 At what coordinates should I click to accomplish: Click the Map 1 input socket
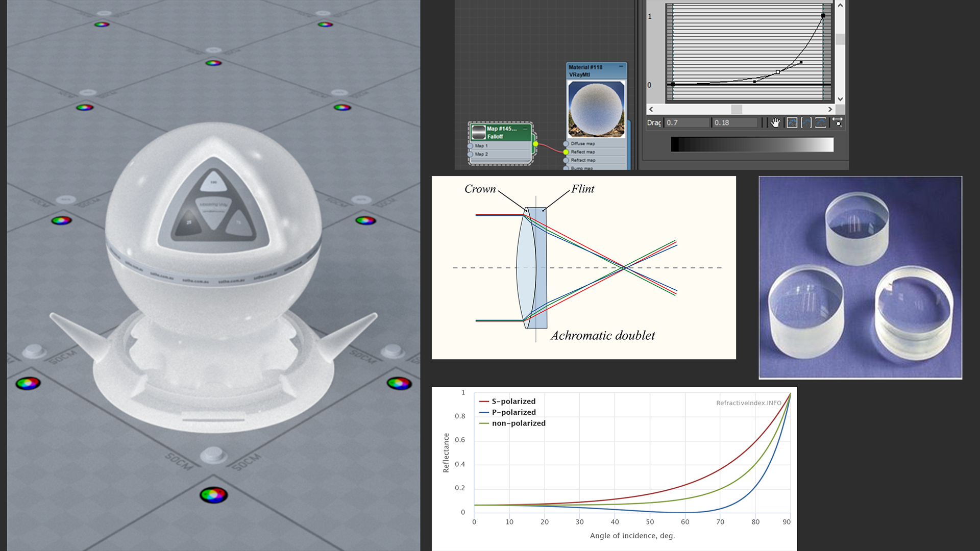coord(470,146)
